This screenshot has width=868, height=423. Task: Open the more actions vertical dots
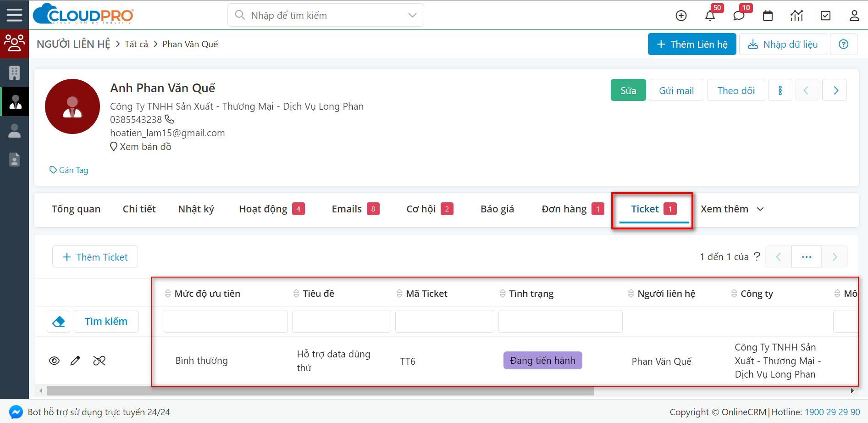point(780,90)
